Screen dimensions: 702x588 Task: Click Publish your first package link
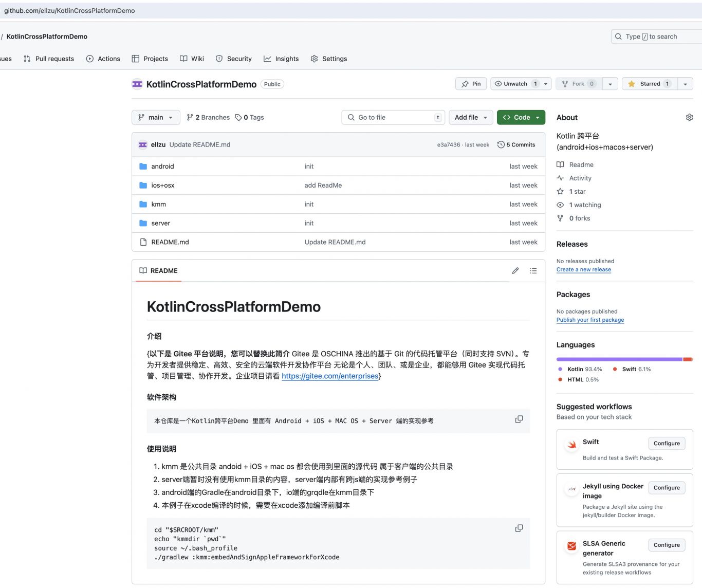tap(590, 320)
